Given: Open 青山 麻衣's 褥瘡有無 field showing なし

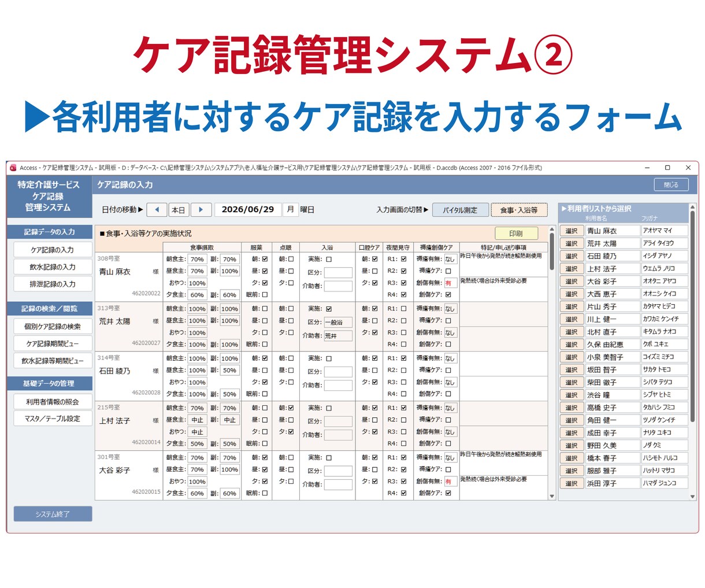Looking at the screenshot, I should (450, 259).
